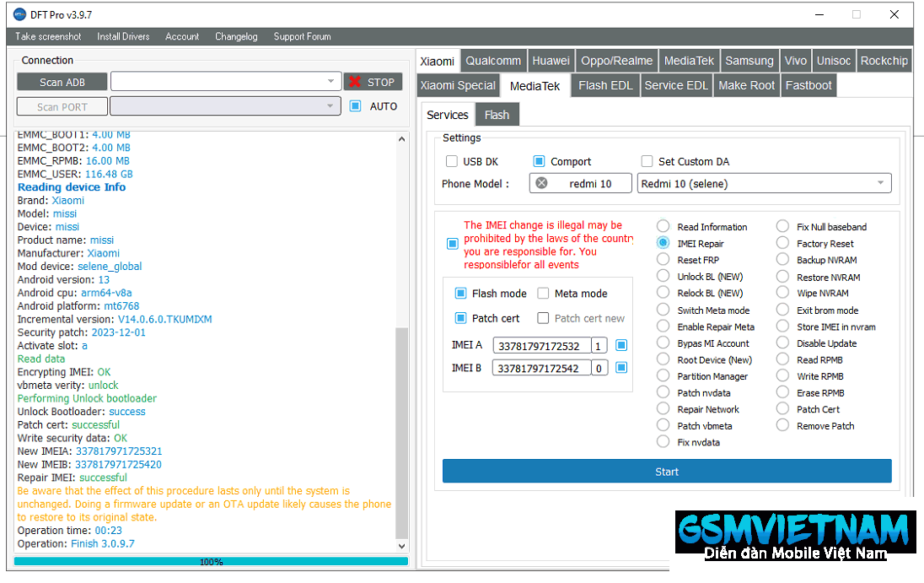Open Fastboot sub-tab
This screenshot has height=583, width=924.
(808, 85)
